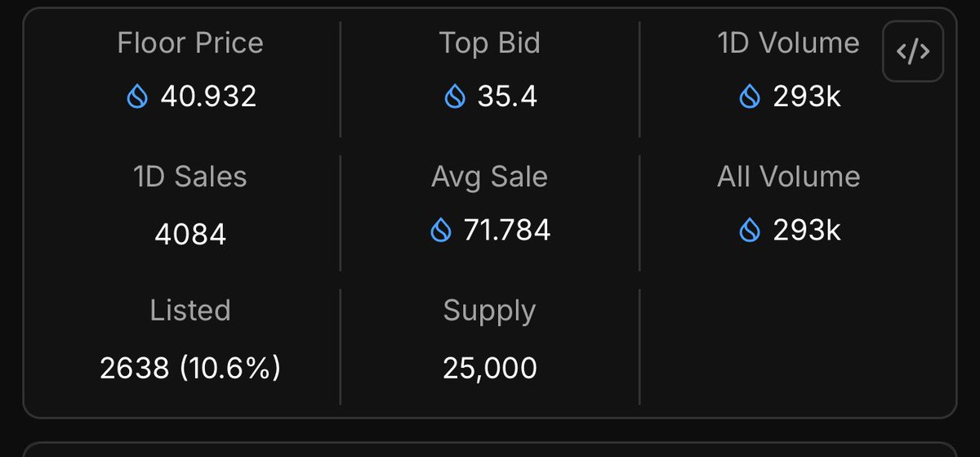
Task: Click the 40.932 floor price value
Action: click(x=208, y=97)
